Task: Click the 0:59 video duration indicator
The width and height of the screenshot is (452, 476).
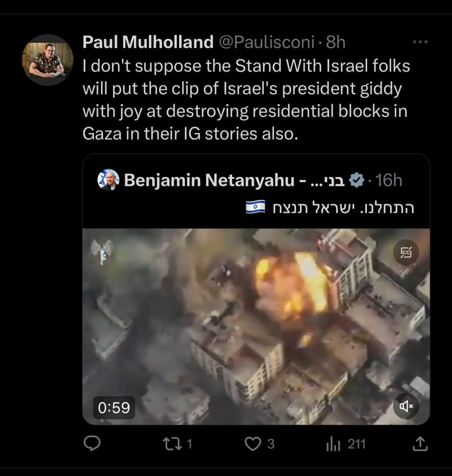Action: (x=114, y=407)
